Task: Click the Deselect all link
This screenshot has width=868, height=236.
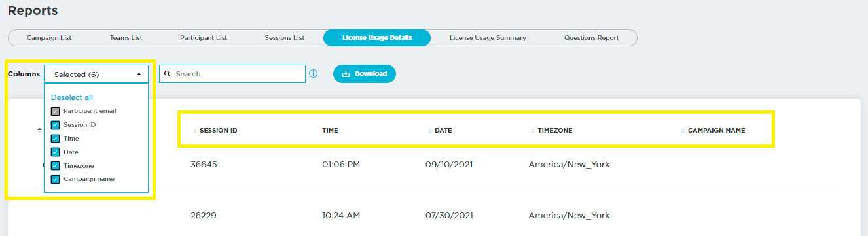Action: pyautogui.click(x=72, y=97)
